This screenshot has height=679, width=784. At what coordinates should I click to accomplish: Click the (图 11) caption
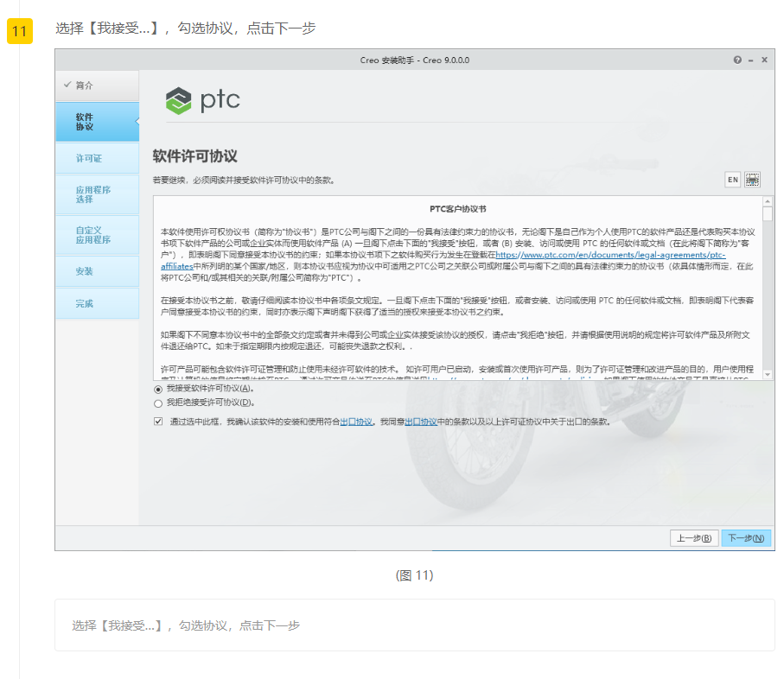415,575
